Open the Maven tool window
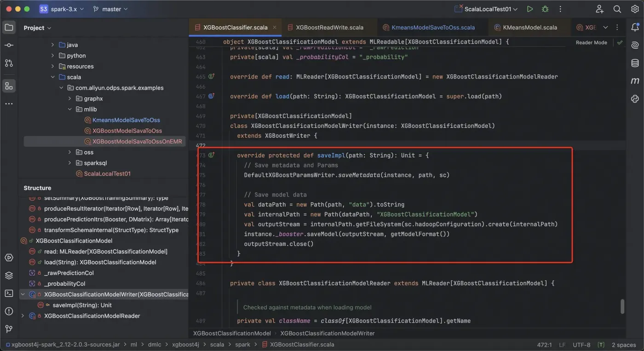Image resolution: width=644 pixels, height=351 pixels. (635, 81)
